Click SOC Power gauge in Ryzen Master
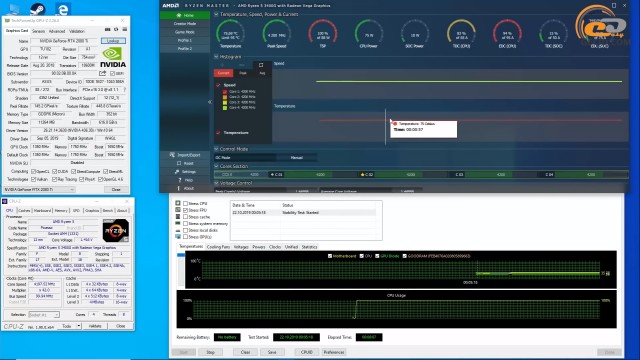The image size is (640, 360). [x=415, y=34]
